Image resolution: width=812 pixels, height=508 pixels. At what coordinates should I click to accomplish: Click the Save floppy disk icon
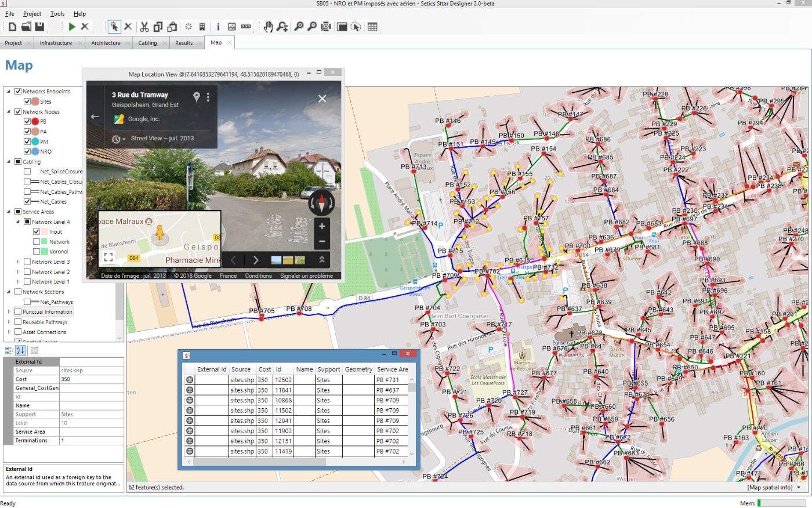39,27
